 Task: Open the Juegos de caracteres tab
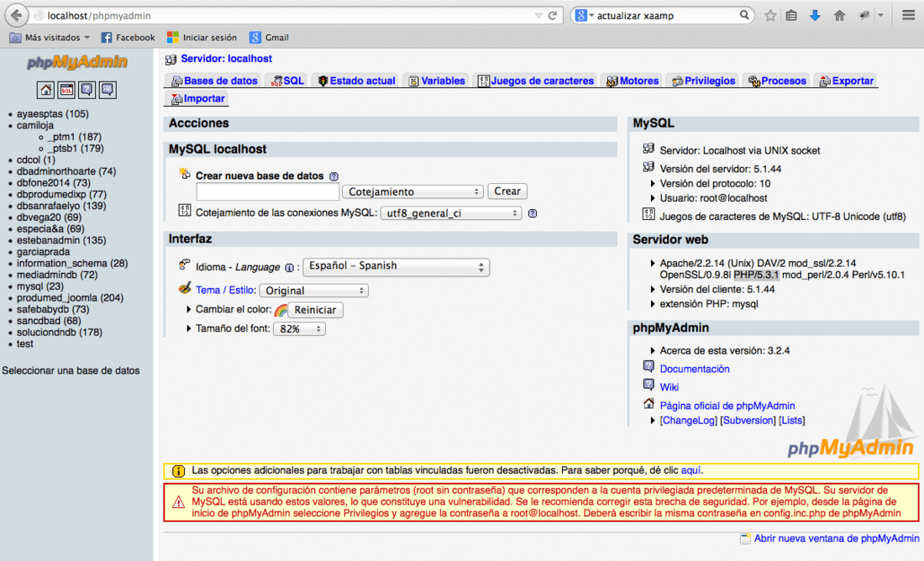536,81
